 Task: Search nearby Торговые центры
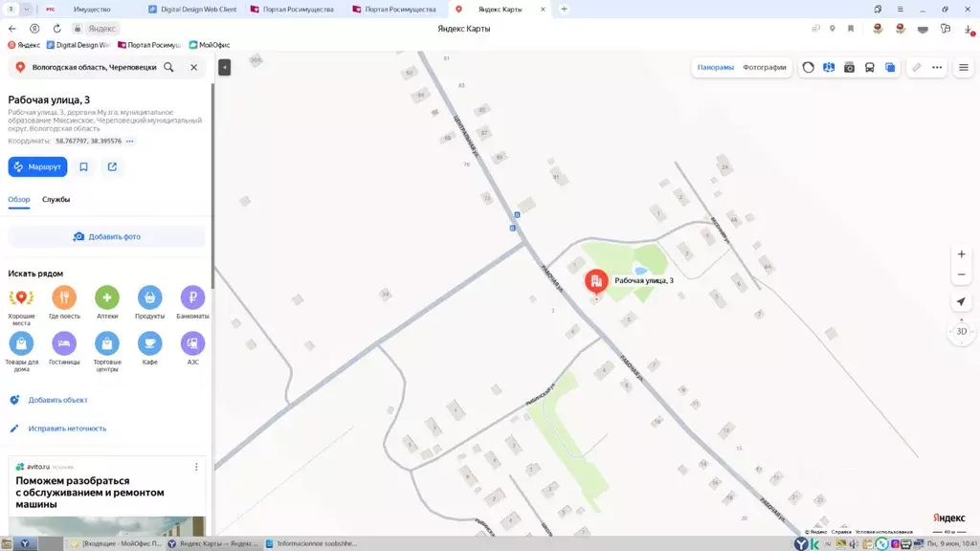(x=107, y=352)
